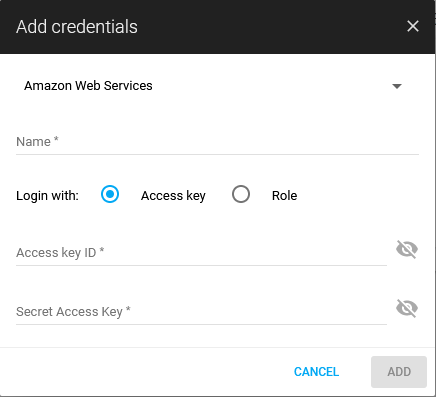Image resolution: width=436 pixels, height=397 pixels.
Task: Reveal the Access key ID value
Action: point(407,249)
